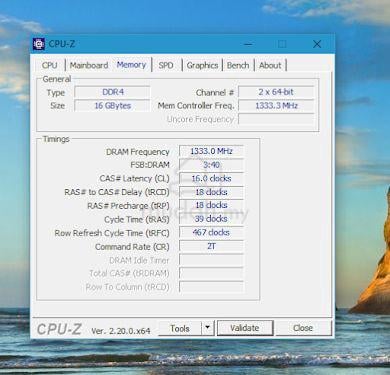Open the Graphics tab
Image resolution: width=390 pixels, height=375 pixels.
pyautogui.click(x=202, y=65)
